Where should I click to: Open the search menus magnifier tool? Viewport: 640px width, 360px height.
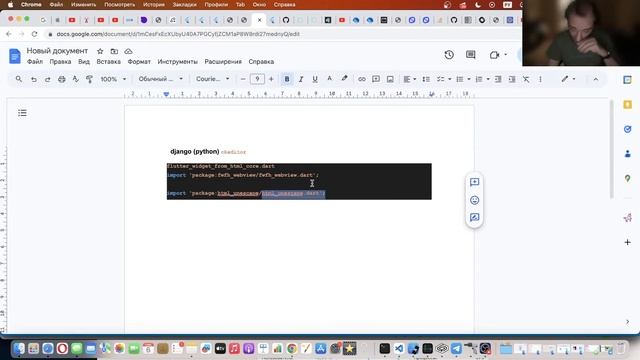[19, 79]
